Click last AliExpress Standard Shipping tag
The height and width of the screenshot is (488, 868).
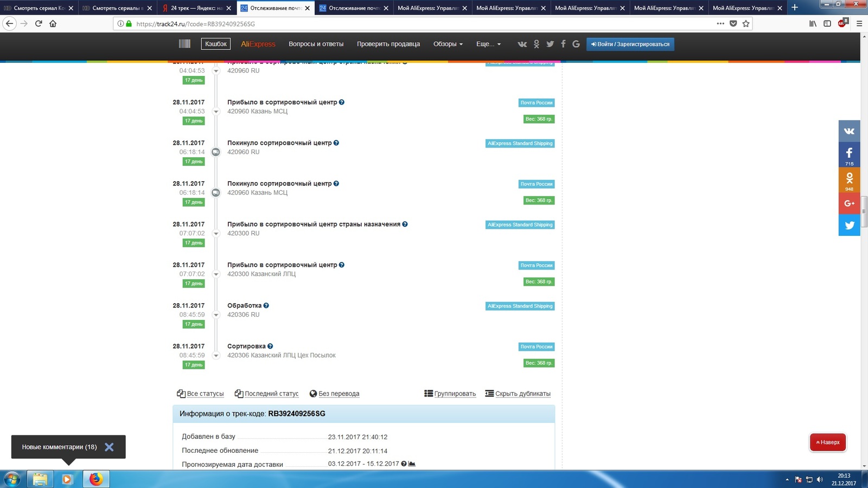[x=520, y=306]
